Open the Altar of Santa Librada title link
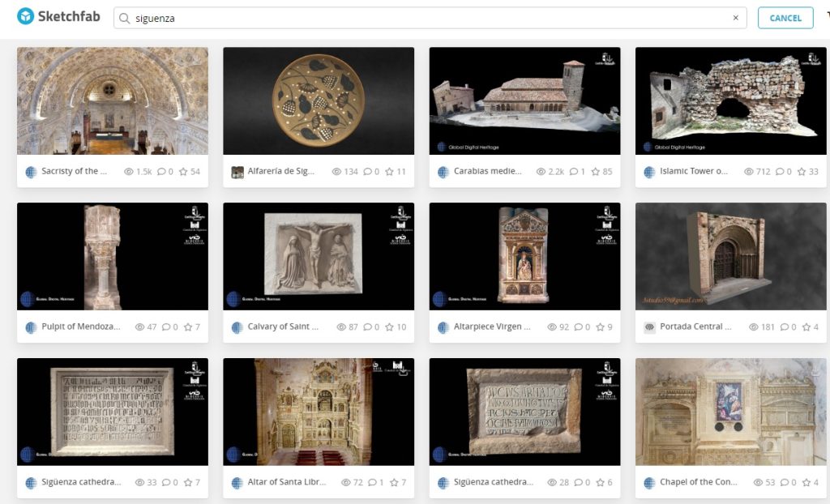 click(x=287, y=482)
